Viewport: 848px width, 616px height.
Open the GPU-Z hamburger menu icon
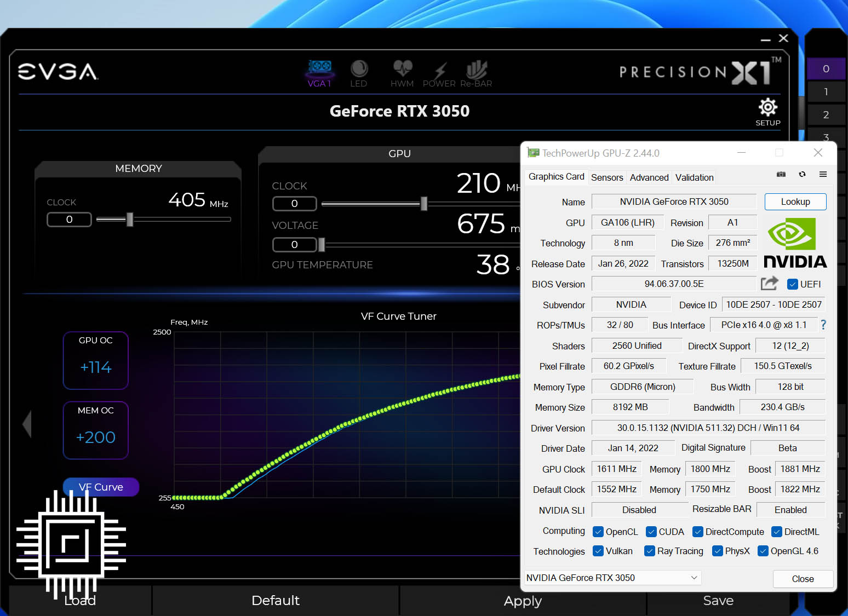pyautogui.click(x=823, y=174)
